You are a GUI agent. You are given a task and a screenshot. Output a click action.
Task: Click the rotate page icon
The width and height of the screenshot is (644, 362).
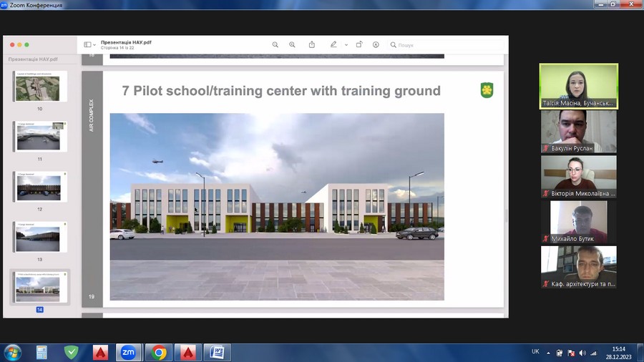(x=359, y=44)
